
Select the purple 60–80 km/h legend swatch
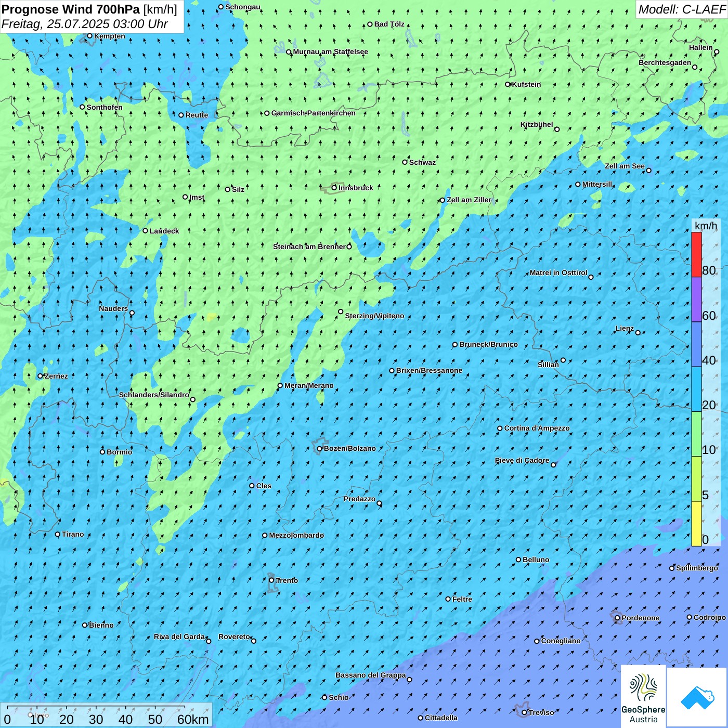pos(696,300)
